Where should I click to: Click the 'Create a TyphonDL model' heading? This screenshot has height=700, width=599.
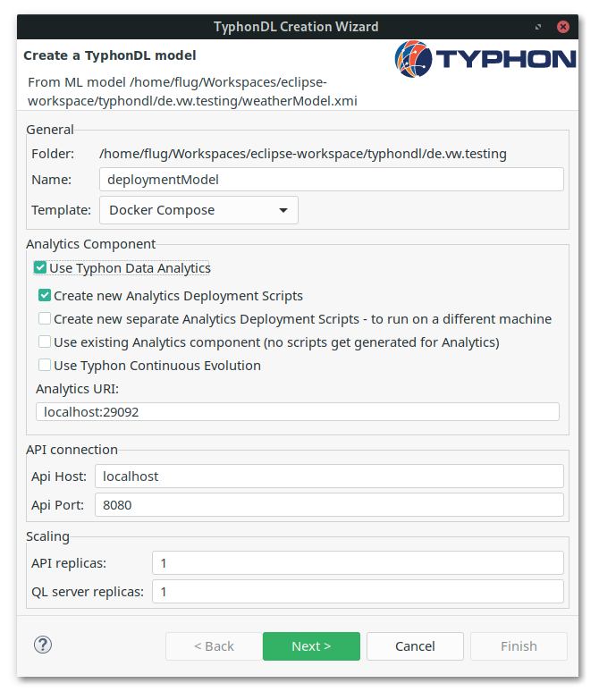pos(110,55)
